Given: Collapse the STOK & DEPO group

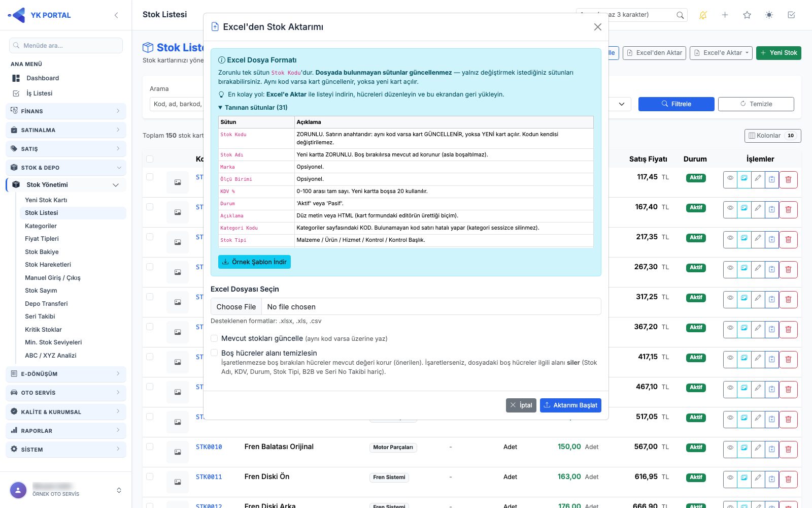Looking at the screenshot, I should tap(66, 167).
